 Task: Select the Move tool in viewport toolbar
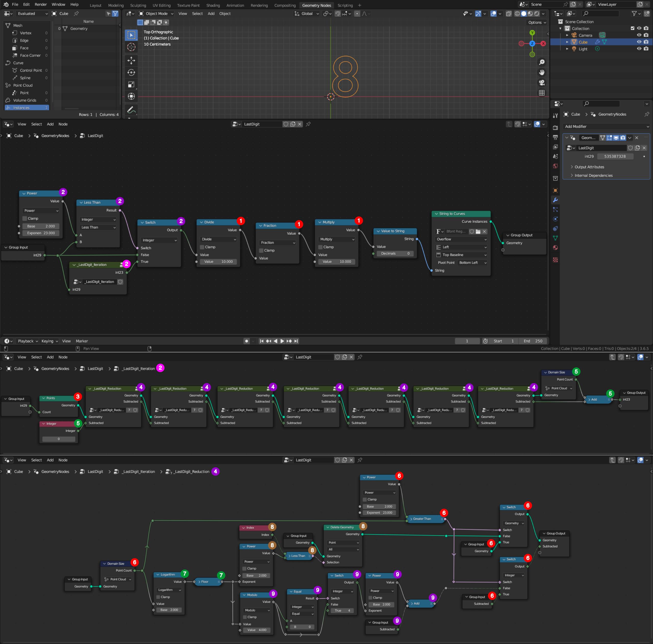coord(131,60)
